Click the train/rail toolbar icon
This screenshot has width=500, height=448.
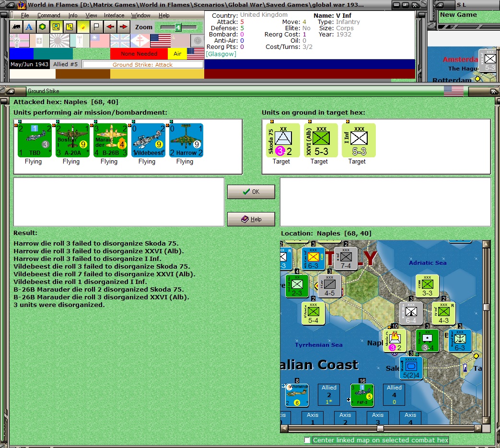point(16,27)
